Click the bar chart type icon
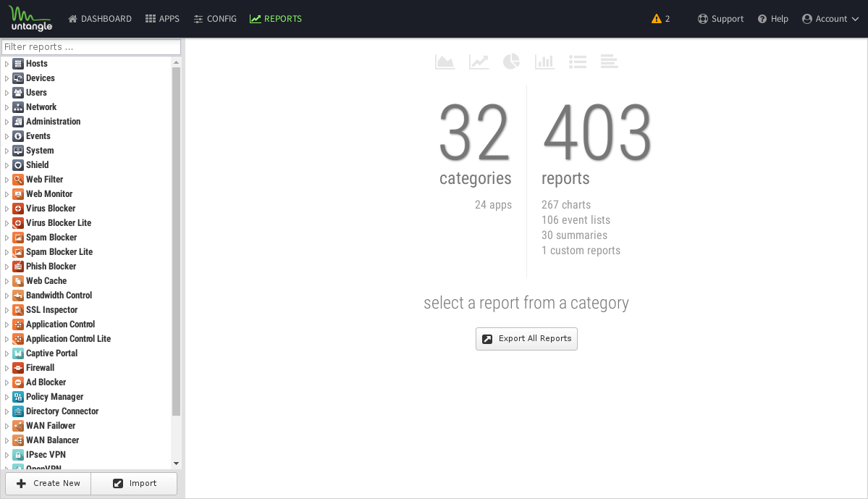Image resolution: width=868 pixels, height=499 pixels. (x=544, y=62)
